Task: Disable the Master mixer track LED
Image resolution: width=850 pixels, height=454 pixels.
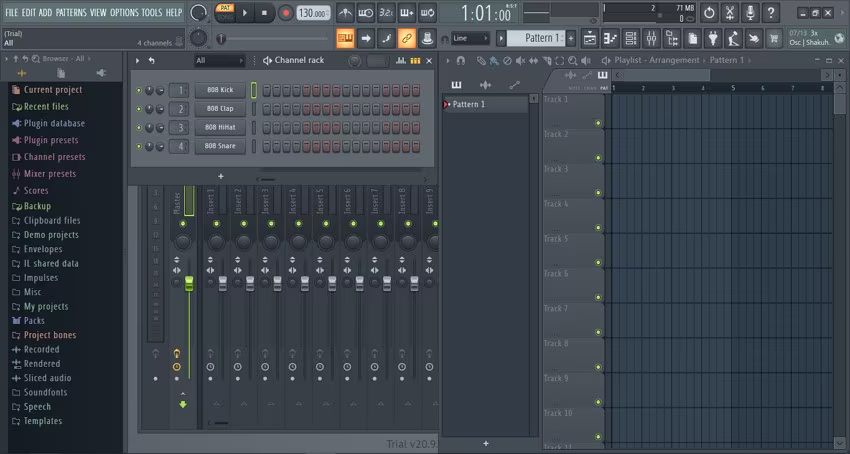Action: click(x=183, y=223)
